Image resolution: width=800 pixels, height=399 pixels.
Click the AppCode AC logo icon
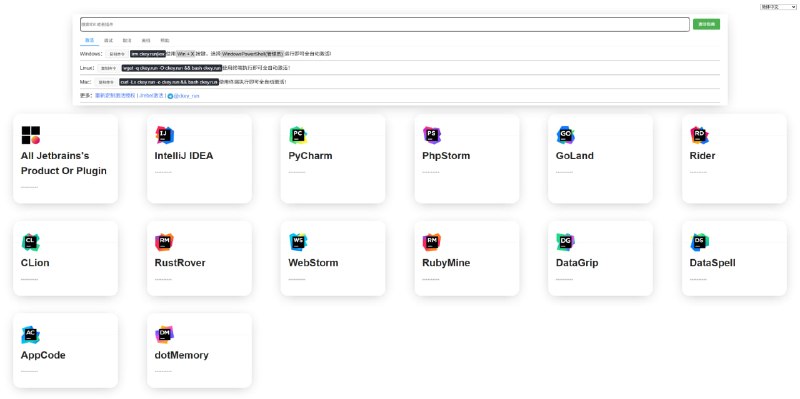coord(31,335)
